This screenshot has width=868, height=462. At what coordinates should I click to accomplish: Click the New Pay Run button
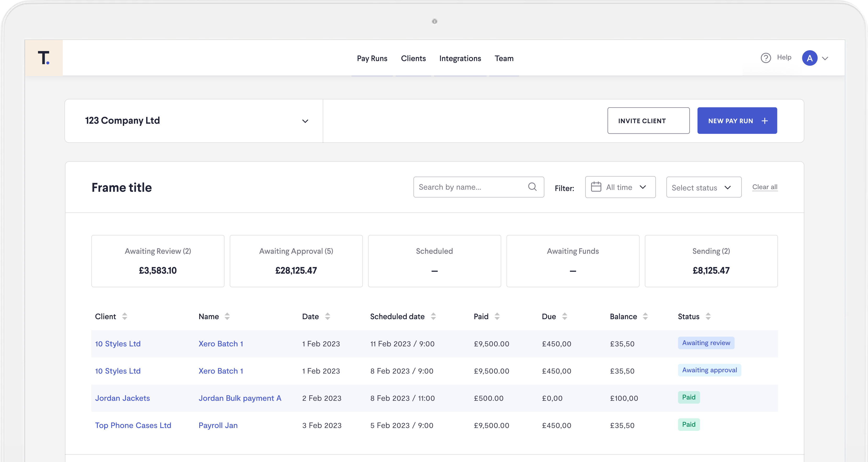point(737,121)
